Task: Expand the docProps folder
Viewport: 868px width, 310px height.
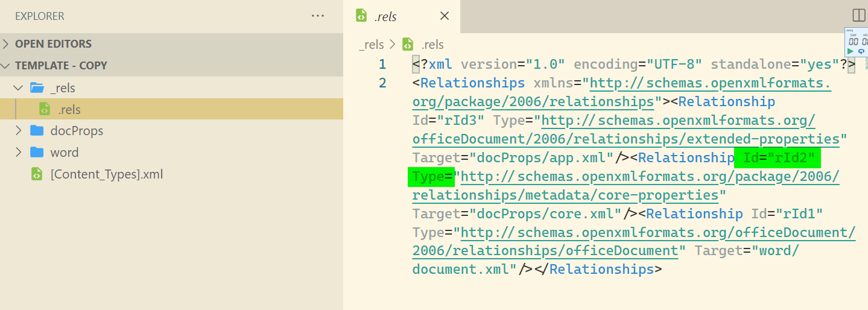Action: coord(18,131)
